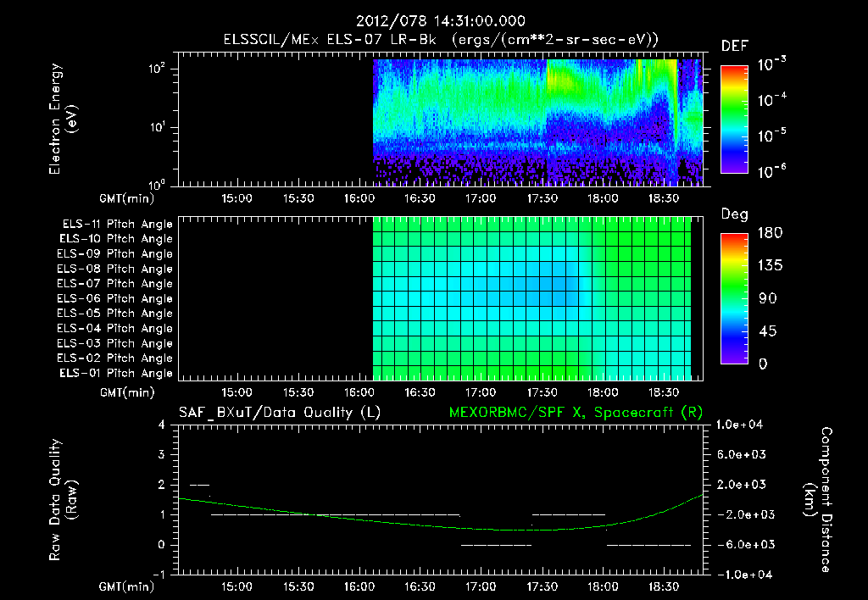The image size is (868, 600).
Task: Click the Raw Data Quality (Raw) axis label
Action: (x=63, y=500)
